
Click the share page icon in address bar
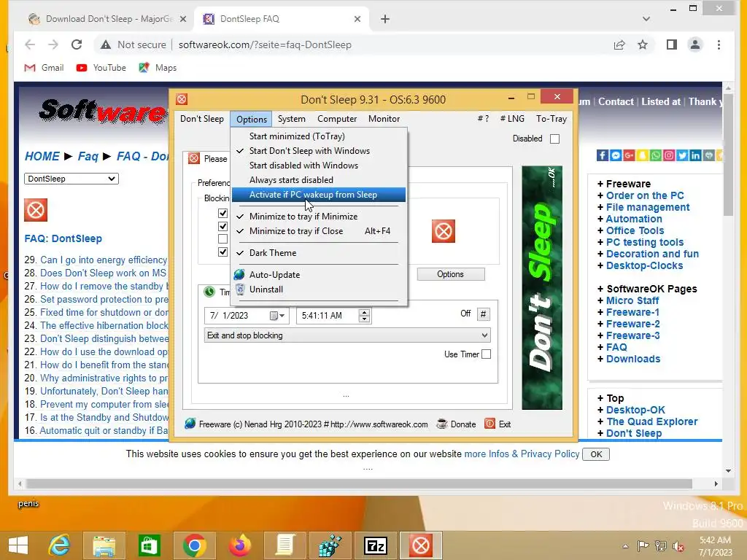619,44
